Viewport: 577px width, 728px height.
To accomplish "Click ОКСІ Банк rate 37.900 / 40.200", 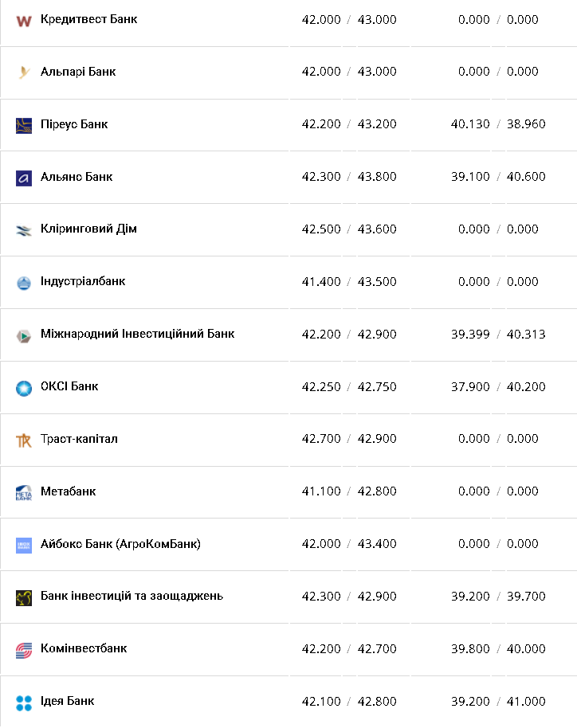I will (498, 386).
